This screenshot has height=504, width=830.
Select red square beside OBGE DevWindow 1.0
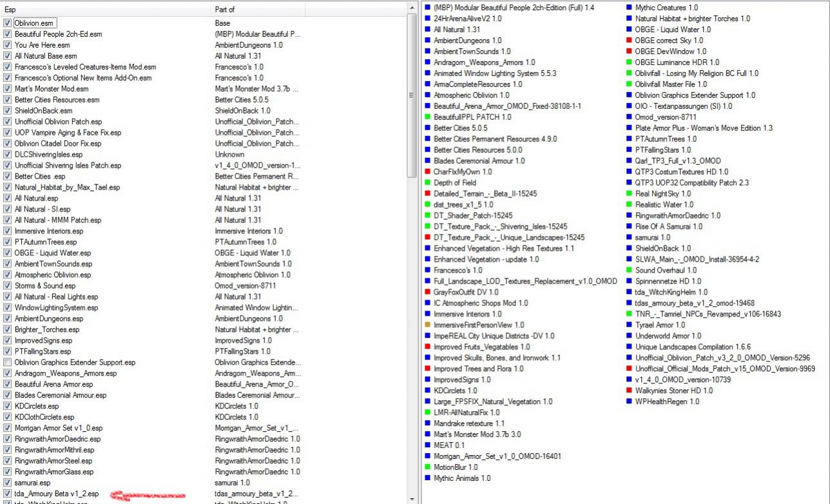629,52
